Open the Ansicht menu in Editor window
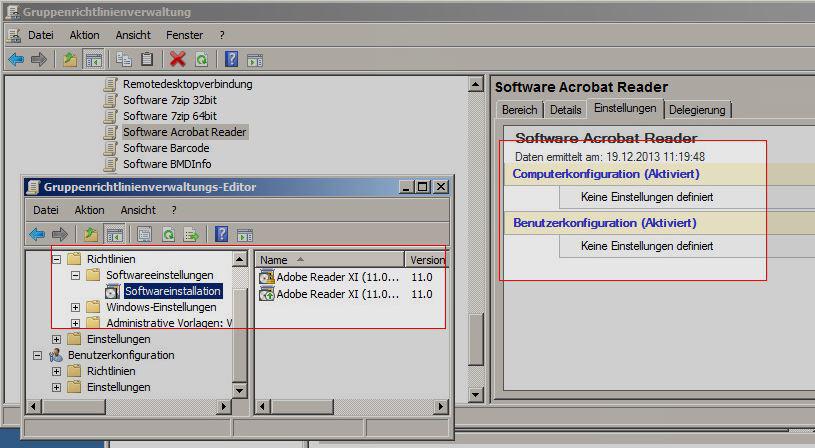815x448 pixels. pyautogui.click(x=138, y=210)
